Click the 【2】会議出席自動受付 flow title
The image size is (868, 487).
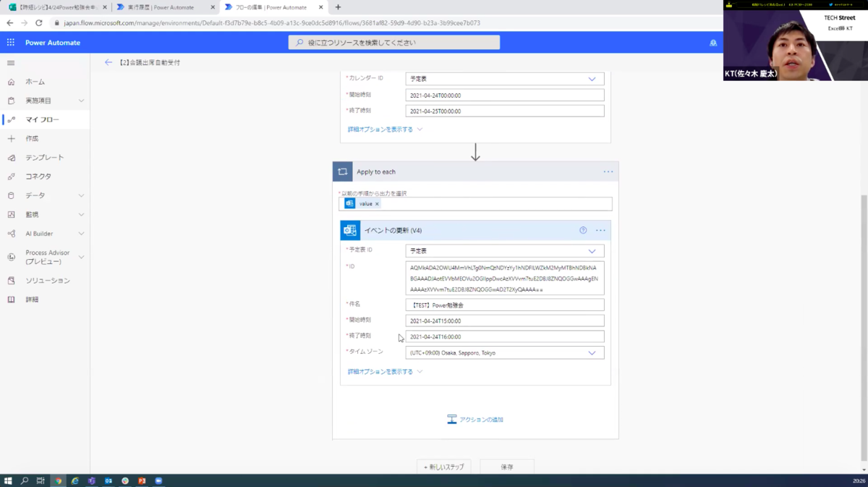tap(149, 62)
